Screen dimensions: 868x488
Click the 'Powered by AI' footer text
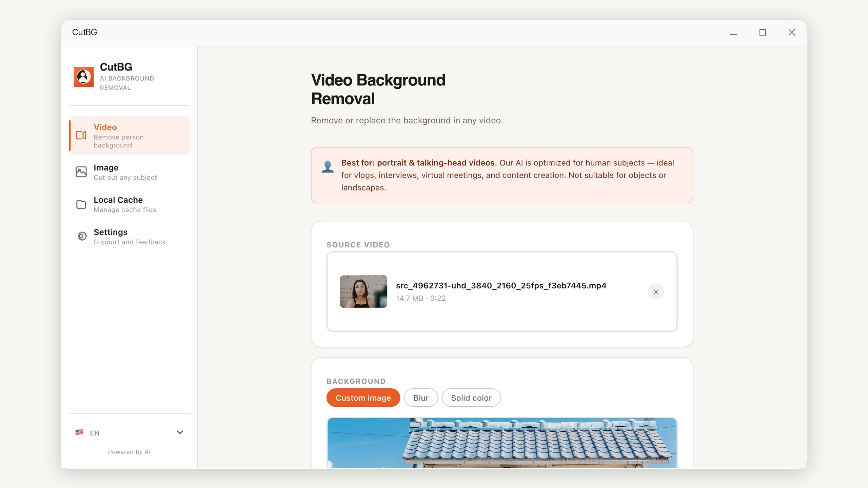[129, 452]
